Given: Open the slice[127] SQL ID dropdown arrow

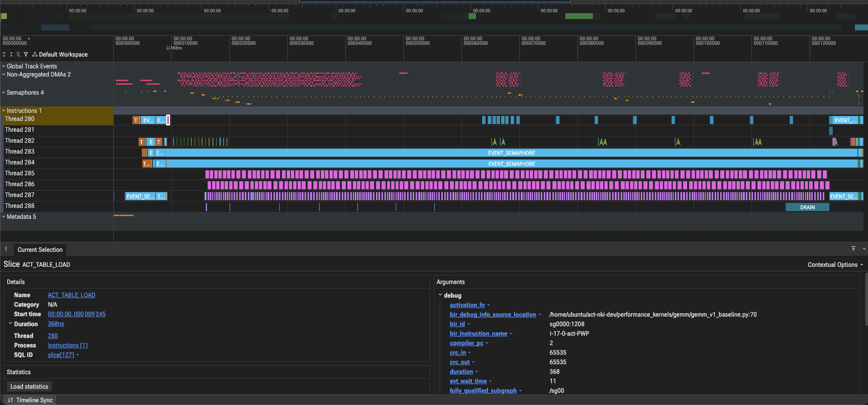Looking at the screenshot, I should pos(78,355).
